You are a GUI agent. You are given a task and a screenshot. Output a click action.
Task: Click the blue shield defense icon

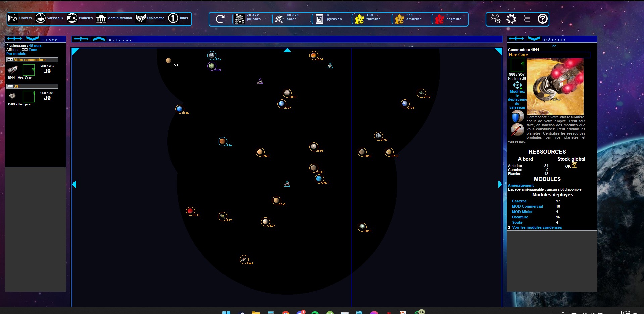pos(517,116)
